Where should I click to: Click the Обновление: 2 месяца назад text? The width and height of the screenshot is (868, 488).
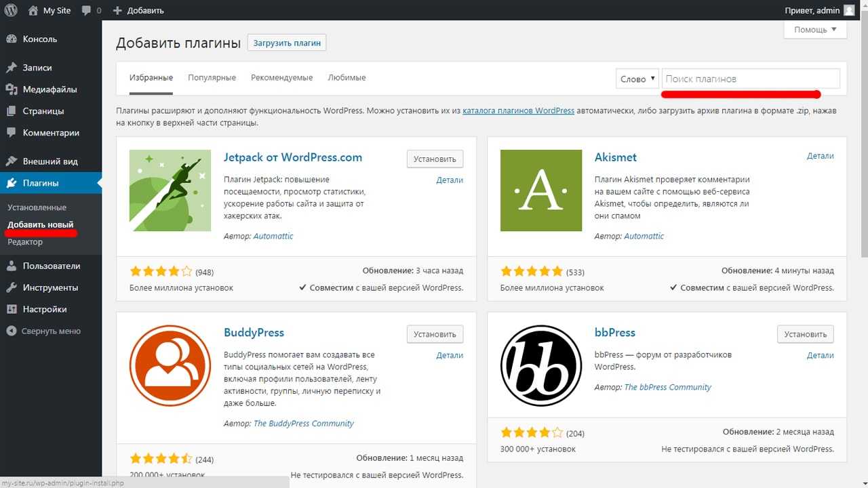pyautogui.click(x=778, y=432)
